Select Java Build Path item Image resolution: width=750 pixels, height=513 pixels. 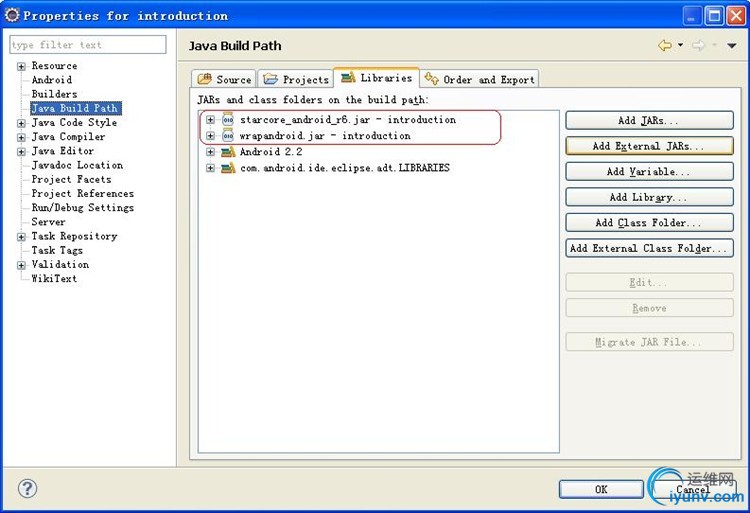[x=76, y=108]
